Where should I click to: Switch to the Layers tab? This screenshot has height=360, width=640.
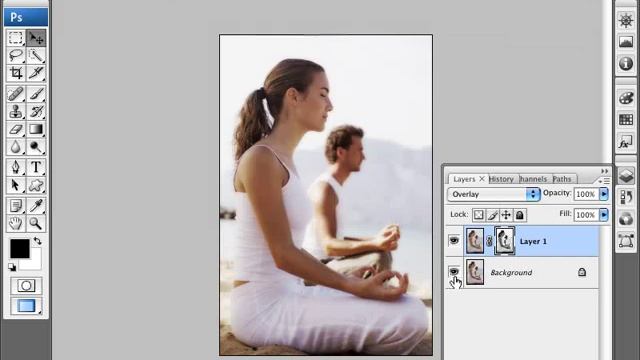[464, 179]
